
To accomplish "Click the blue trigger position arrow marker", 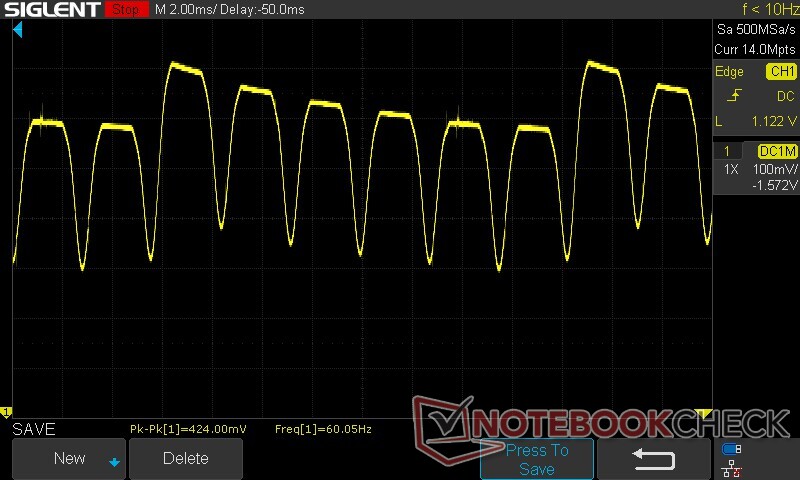I will (18, 30).
